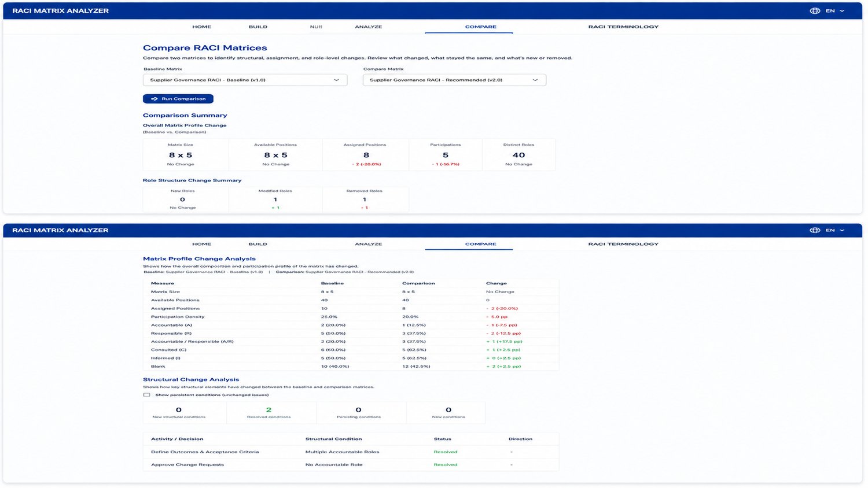Open the Baseline Matrix dropdown
Viewport: 868px width, 488px height.
point(245,80)
